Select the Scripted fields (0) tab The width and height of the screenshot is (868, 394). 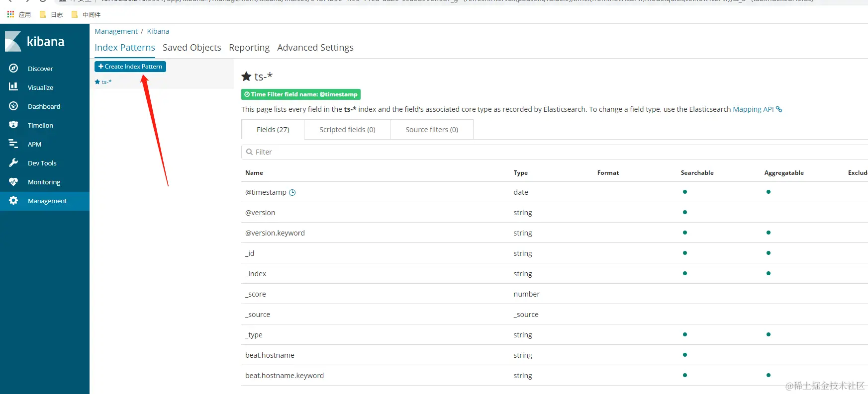[x=347, y=130]
